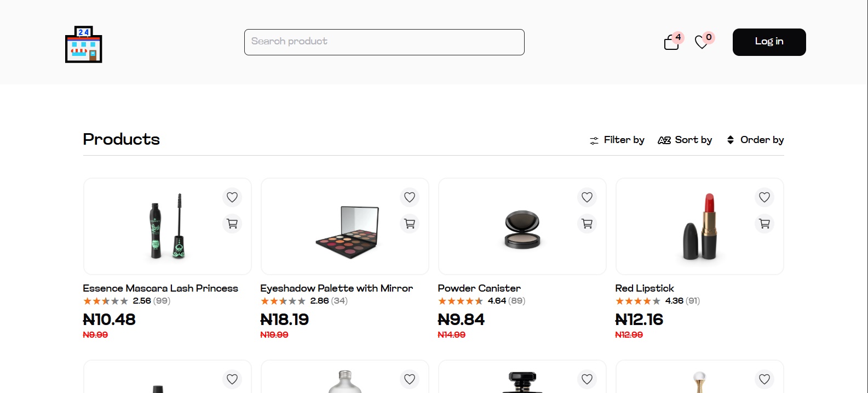
Task: Add Essence Mascara Lash Princess to cart
Action: (232, 224)
